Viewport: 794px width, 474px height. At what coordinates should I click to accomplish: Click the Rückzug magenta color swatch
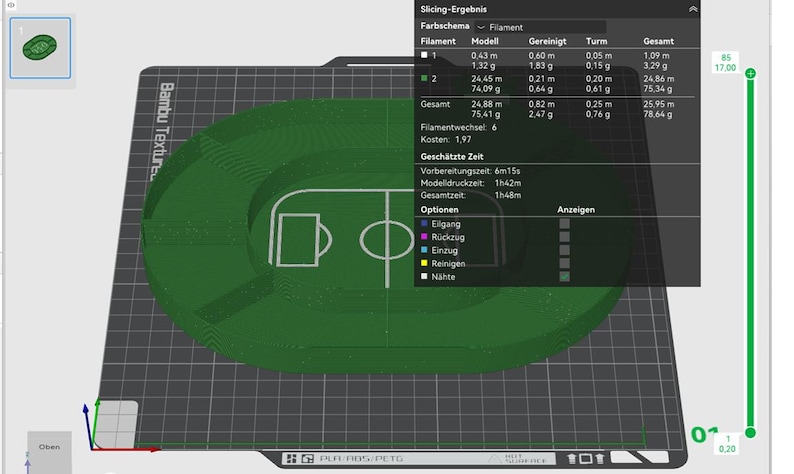click(x=424, y=236)
